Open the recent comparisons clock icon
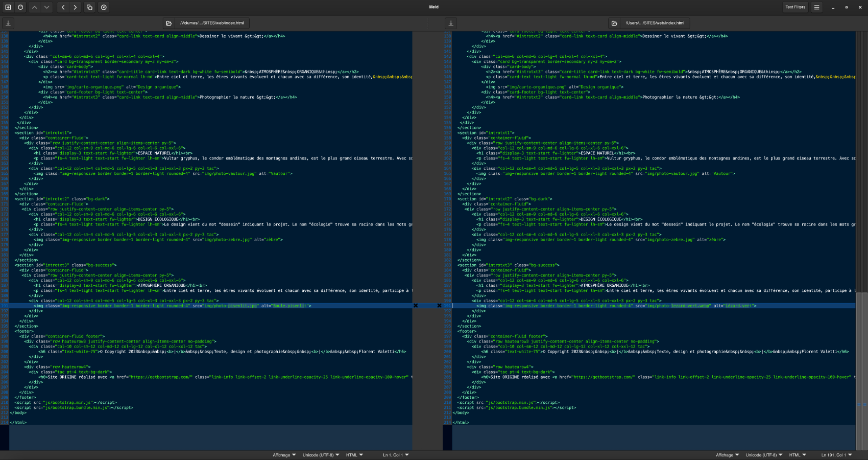Image resolution: width=868 pixels, height=460 pixels. pyautogui.click(x=20, y=7)
